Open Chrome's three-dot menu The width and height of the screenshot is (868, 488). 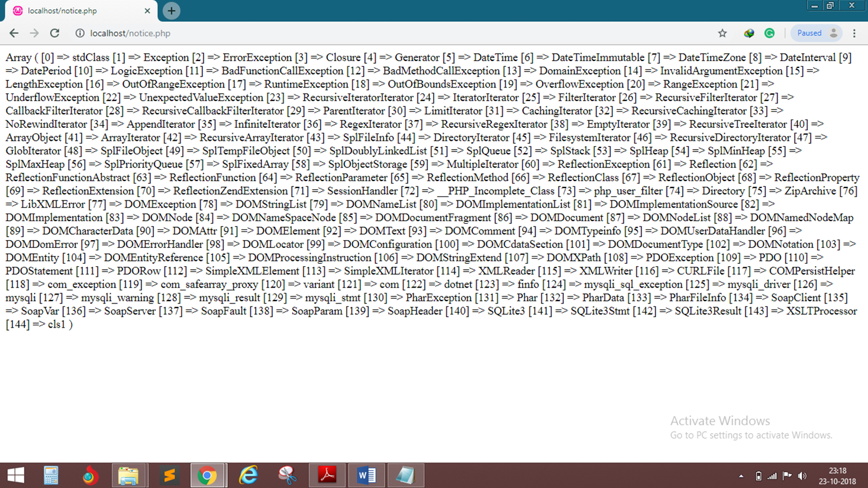click(x=854, y=33)
